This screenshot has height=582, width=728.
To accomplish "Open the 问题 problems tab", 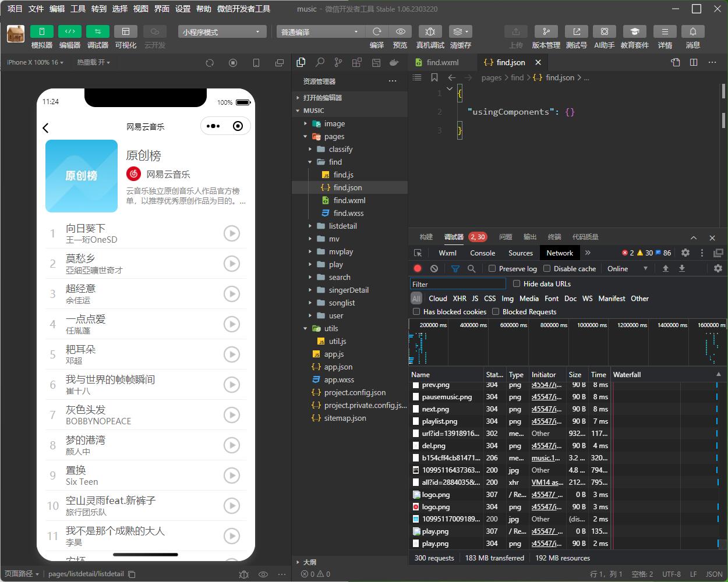I will tap(506, 237).
